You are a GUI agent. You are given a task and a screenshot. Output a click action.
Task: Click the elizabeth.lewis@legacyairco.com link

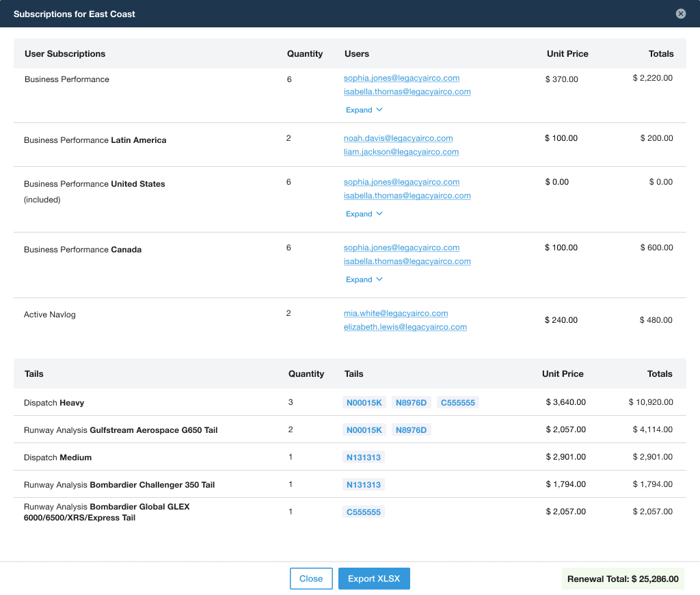pyautogui.click(x=405, y=327)
